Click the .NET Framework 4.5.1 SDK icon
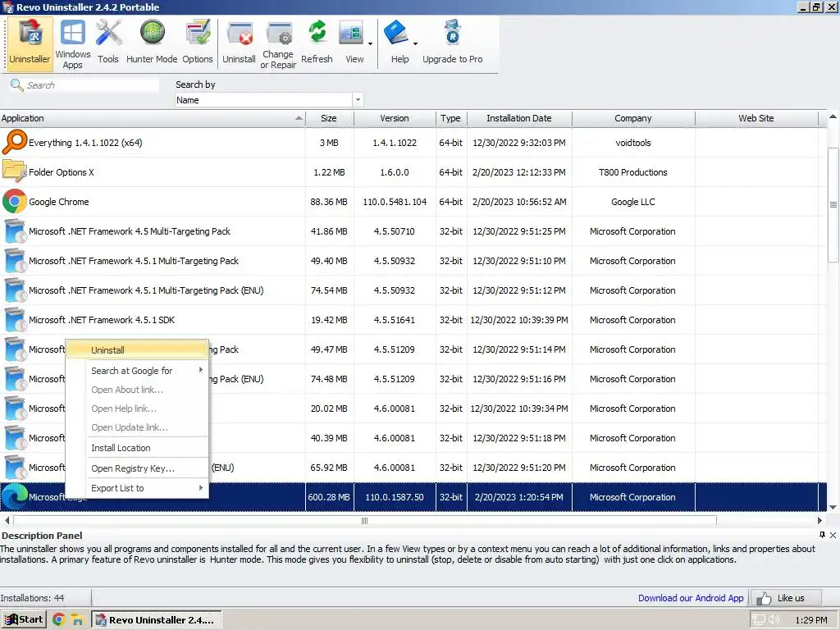This screenshot has width=840, height=630. click(15, 320)
